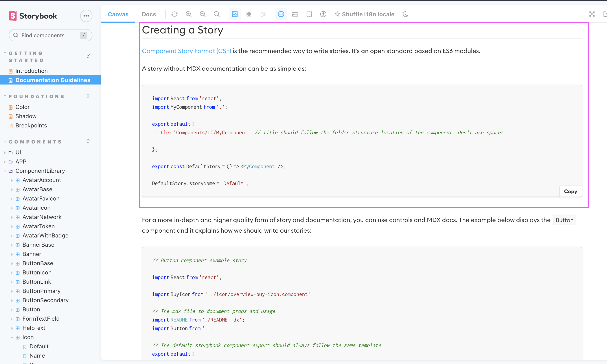This screenshot has height=364, width=607.
Task: Enable the outline tool
Action: pyautogui.click(x=309, y=14)
